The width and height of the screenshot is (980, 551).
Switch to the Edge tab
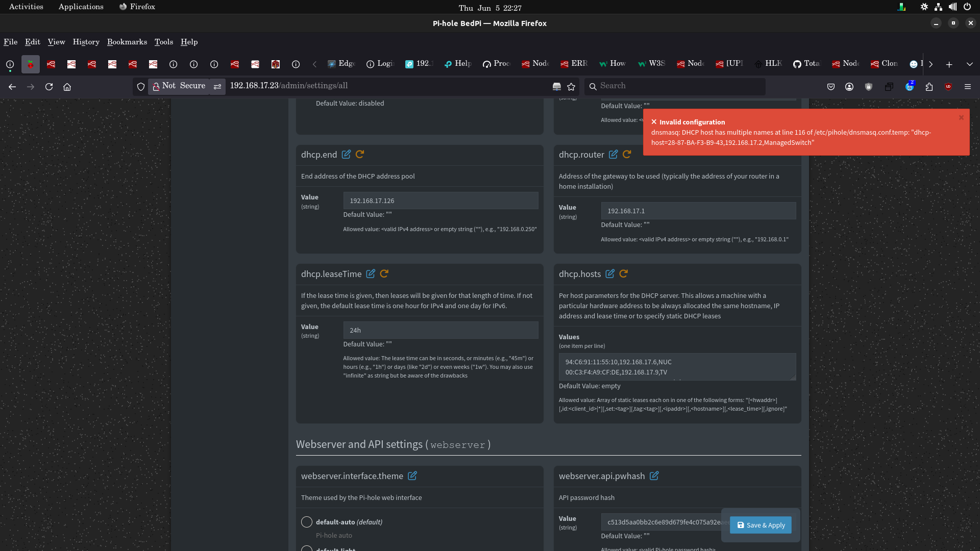coord(342,64)
